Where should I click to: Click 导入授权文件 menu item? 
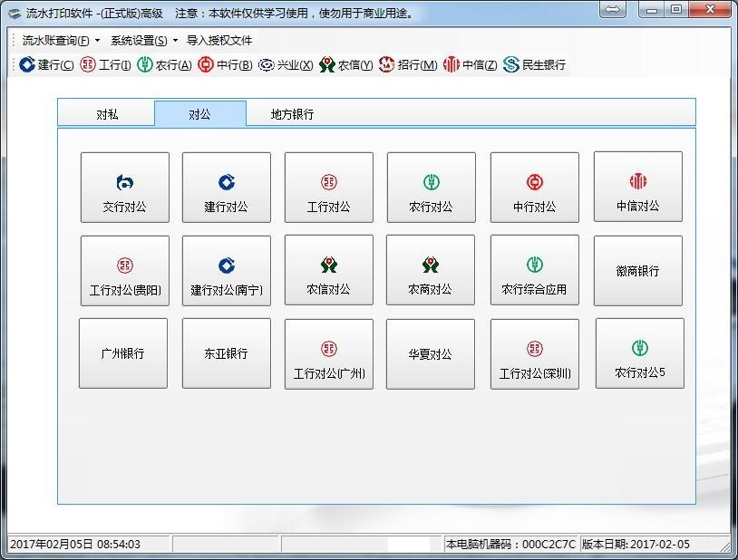219,41
